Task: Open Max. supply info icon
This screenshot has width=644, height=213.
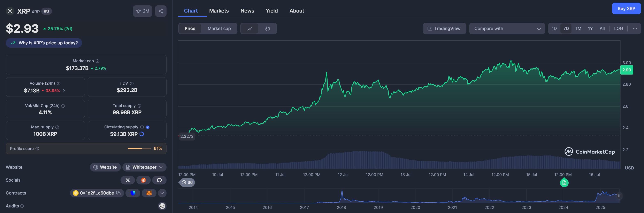Action: [x=57, y=127]
